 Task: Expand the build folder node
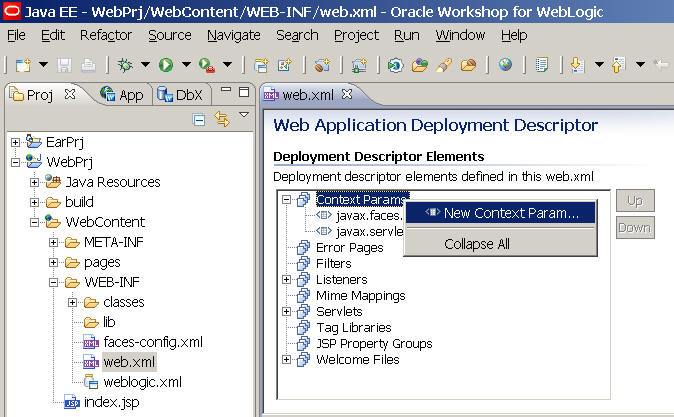[34, 202]
